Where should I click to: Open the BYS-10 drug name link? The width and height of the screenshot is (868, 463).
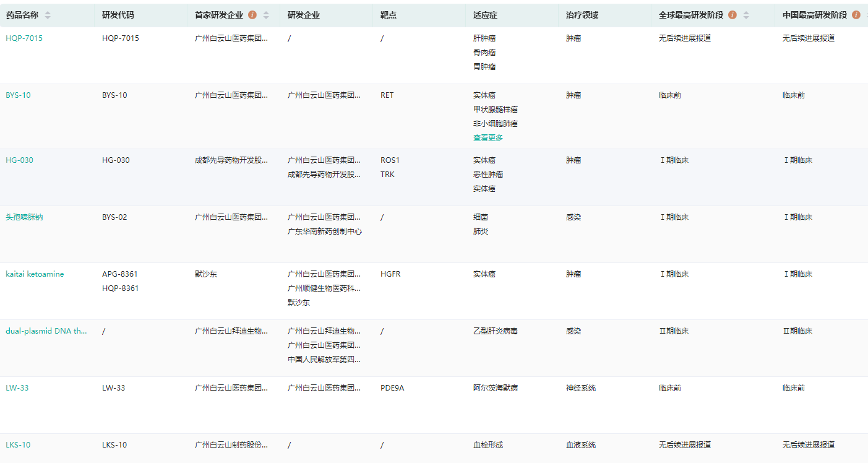pyautogui.click(x=18, y=95)
